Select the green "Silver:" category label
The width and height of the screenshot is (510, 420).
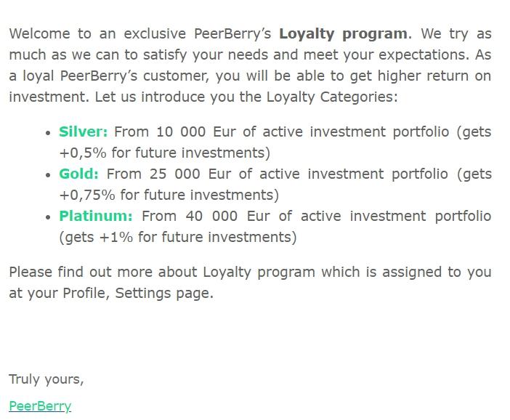[83, 132]
